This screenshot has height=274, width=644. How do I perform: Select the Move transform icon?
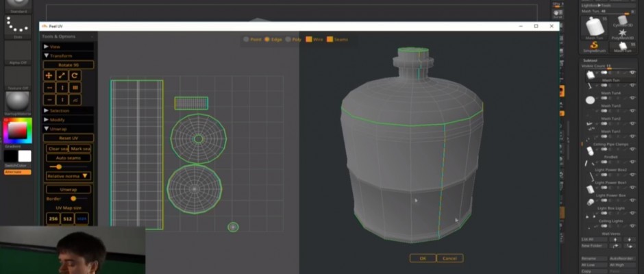[x=49, y=75]
